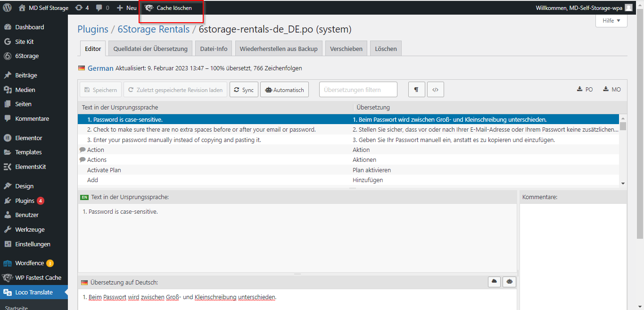Select the Editor tab

click(93, 49)
